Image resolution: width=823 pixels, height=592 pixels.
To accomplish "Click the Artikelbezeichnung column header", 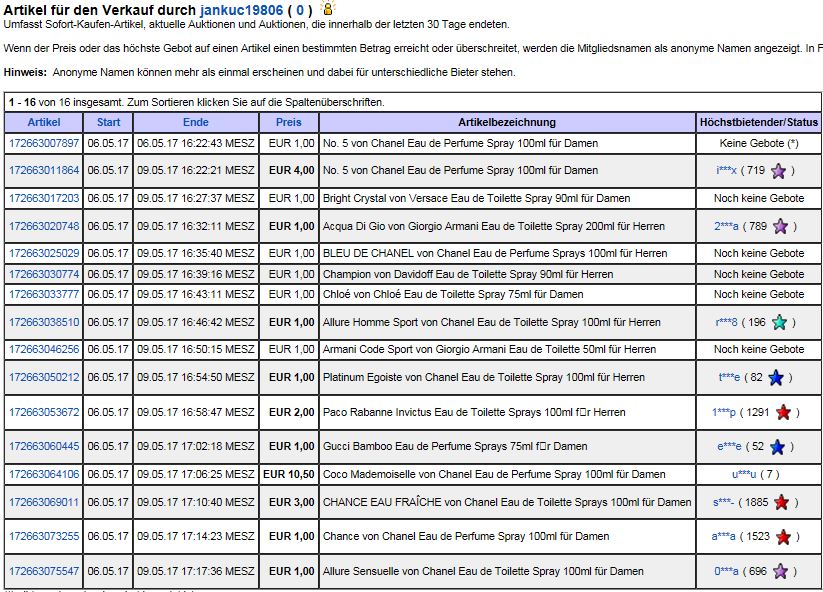I will coord(507,122).
